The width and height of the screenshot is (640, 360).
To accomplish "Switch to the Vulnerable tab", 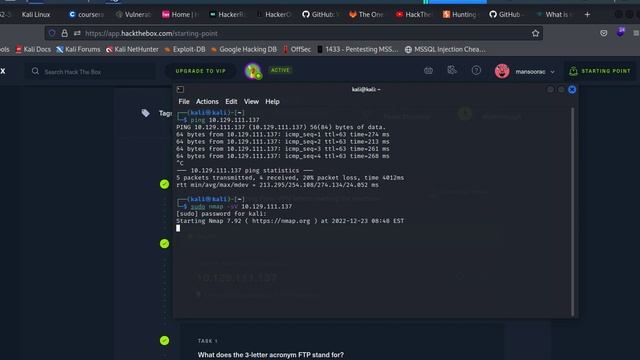I will click(x=133, y=14).
